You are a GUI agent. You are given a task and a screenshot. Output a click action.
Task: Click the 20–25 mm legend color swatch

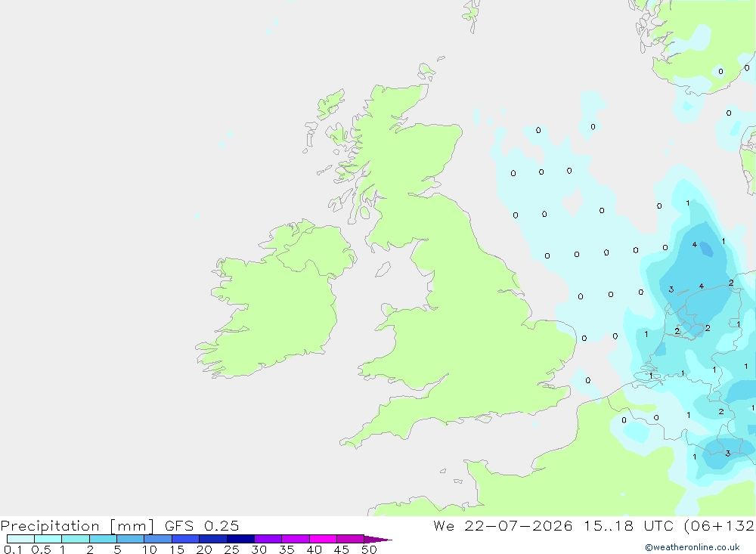pos(213,539)
